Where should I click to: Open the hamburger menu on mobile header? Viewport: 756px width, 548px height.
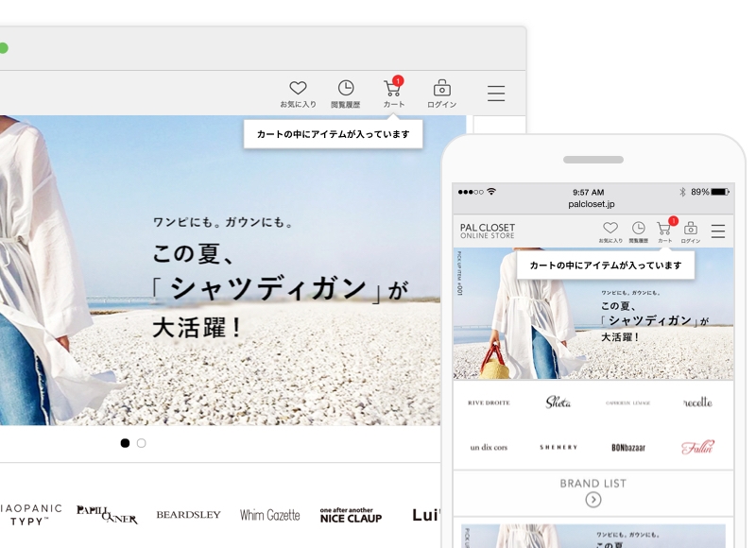pyautogui.click(x=717, y=230)
